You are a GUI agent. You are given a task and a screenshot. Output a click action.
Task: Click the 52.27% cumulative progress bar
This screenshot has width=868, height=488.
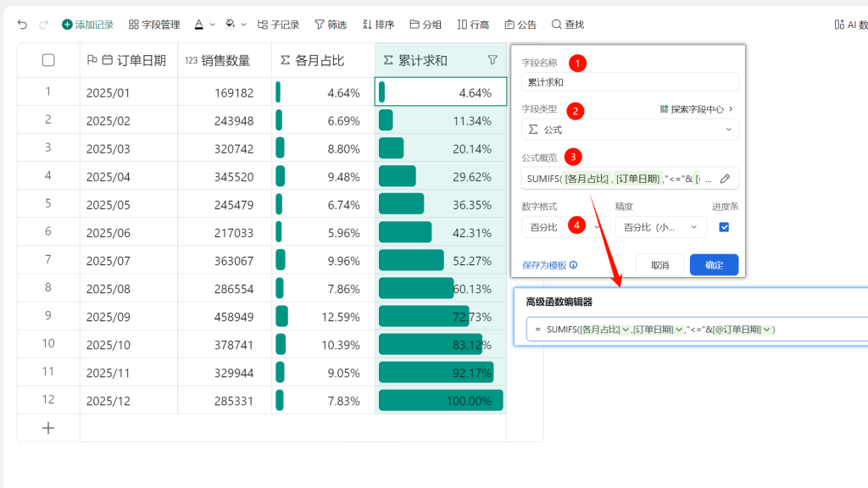411,260
